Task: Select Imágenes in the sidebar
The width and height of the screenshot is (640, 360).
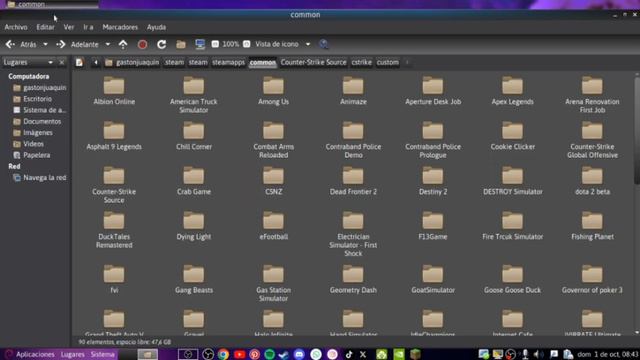Action: tap(33, 133)
